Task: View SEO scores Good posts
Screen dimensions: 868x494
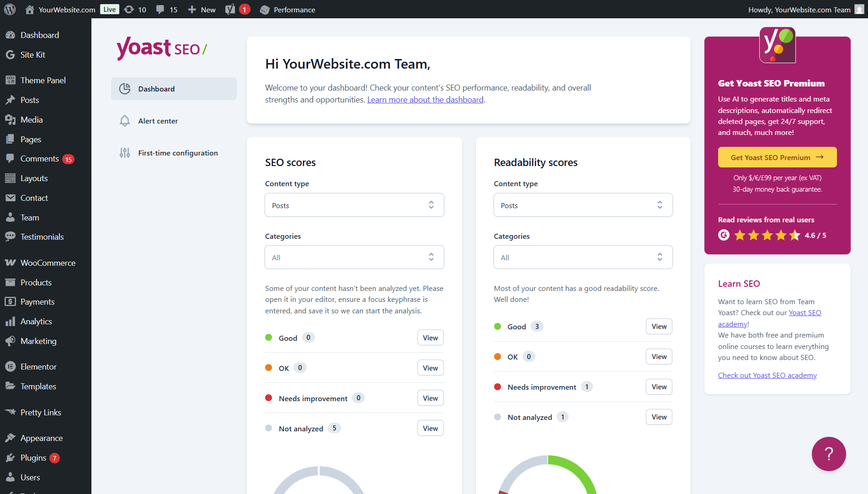Action: coord(430,338)
